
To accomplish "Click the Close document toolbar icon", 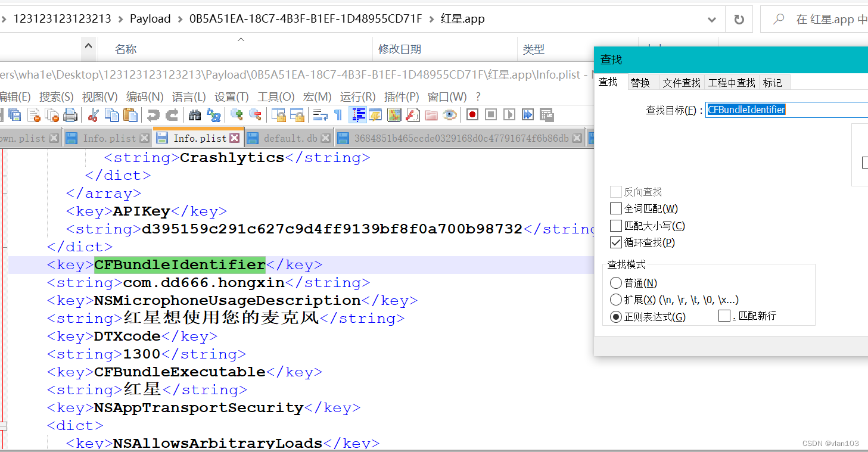I will point(34,114).
